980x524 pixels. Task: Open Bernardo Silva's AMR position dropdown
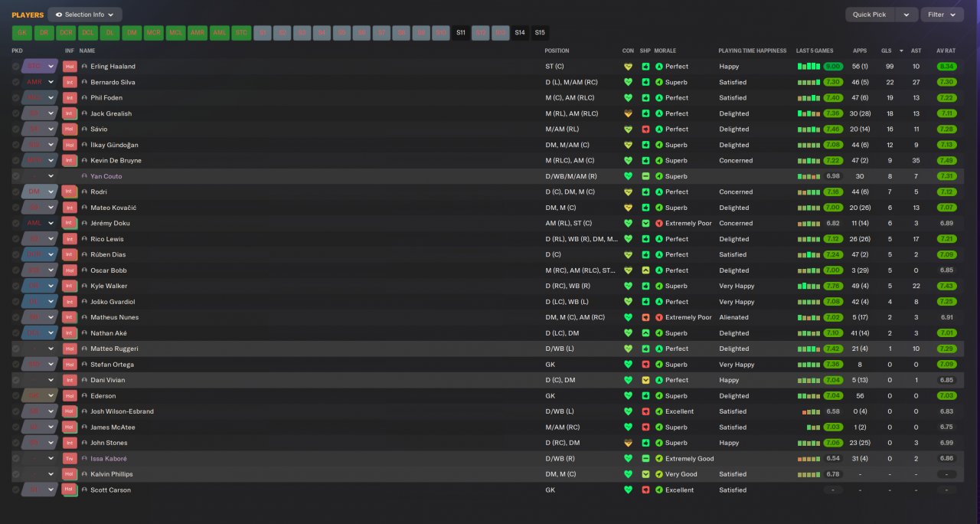tap(40, 82)
